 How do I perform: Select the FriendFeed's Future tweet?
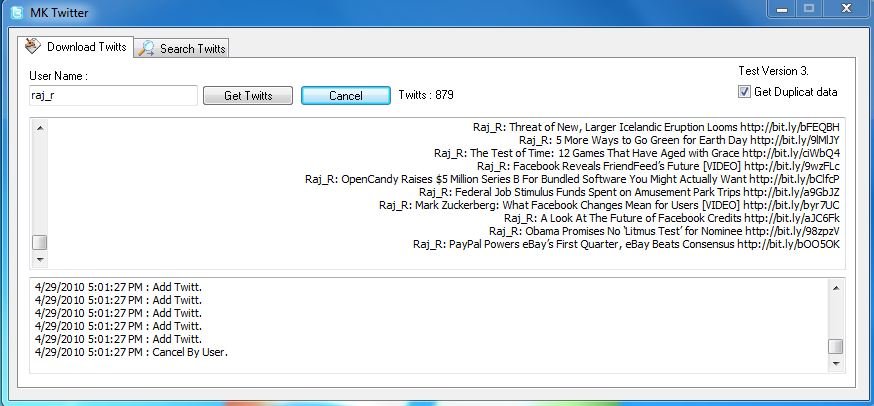click(658, 166)
